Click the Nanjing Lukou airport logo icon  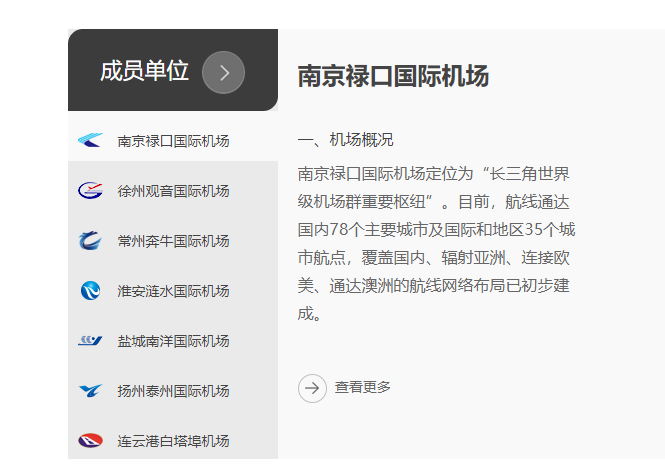(x=90, y=140)
